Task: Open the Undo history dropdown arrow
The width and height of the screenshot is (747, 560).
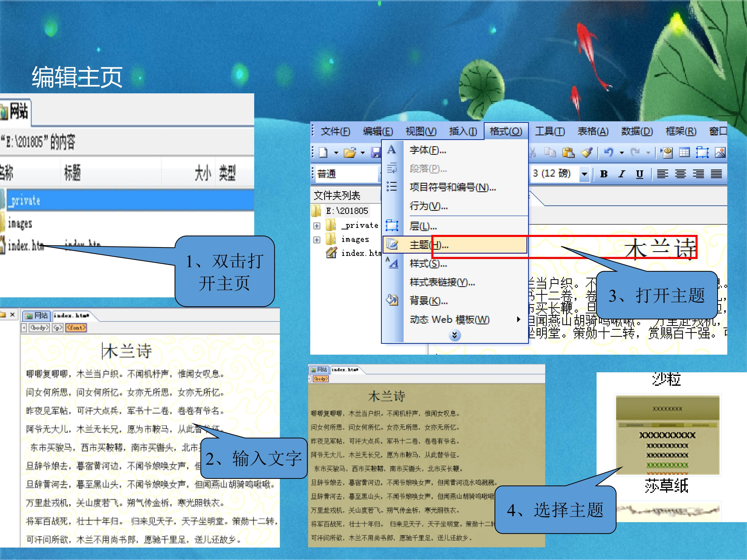Action: pos(622,153)
